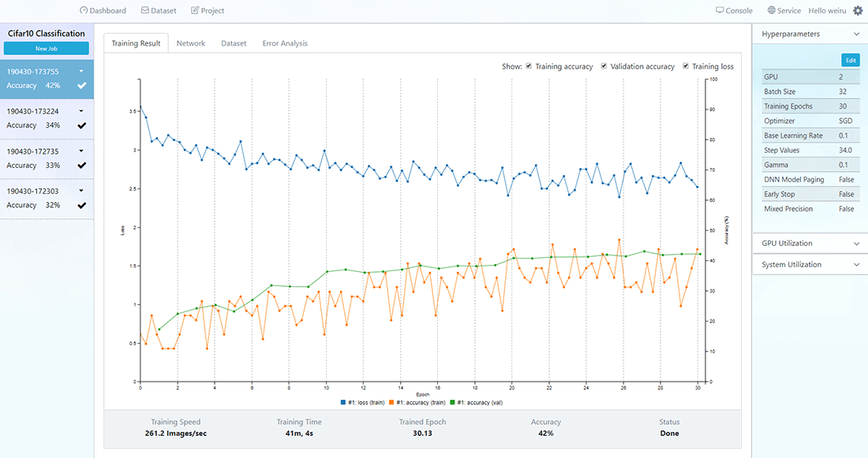The image size is (868, 458).
Task: Switch to the Network tab
Action: [x=190, y=43]
